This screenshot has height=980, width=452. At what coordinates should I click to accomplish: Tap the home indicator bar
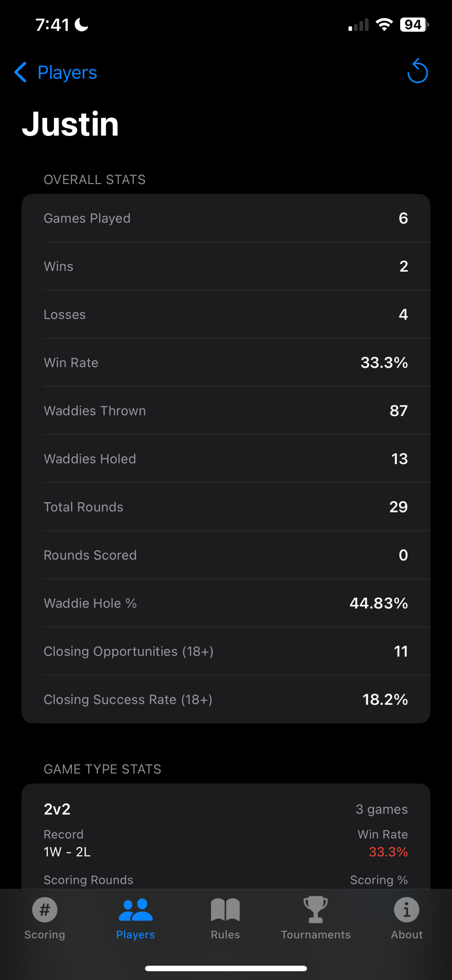tap(226, 968)
